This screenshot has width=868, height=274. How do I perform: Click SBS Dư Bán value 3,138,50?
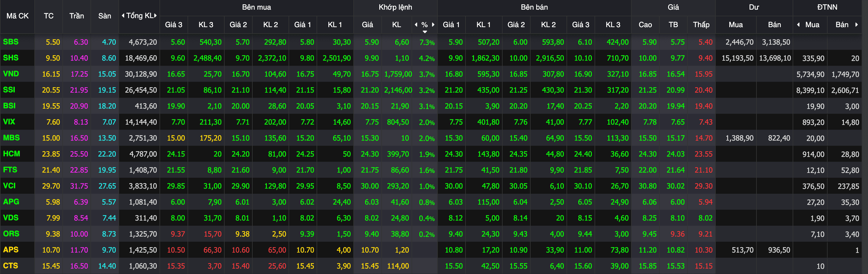coord(776,42)
